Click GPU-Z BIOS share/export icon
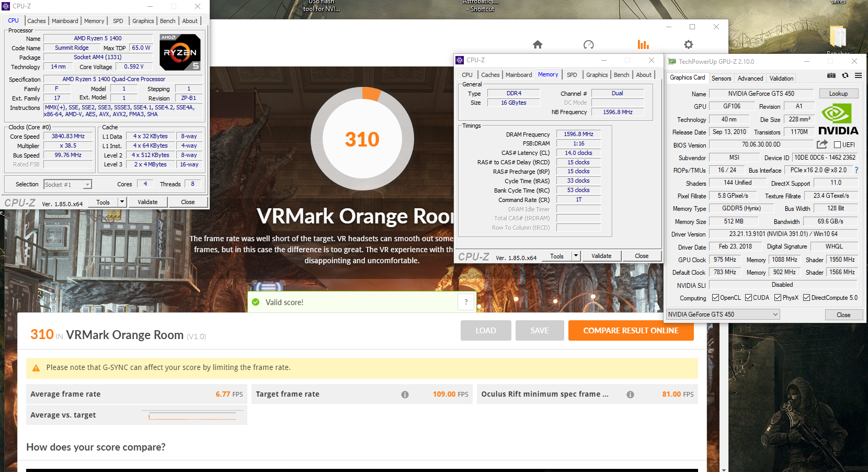 click(x=822, y=144)
